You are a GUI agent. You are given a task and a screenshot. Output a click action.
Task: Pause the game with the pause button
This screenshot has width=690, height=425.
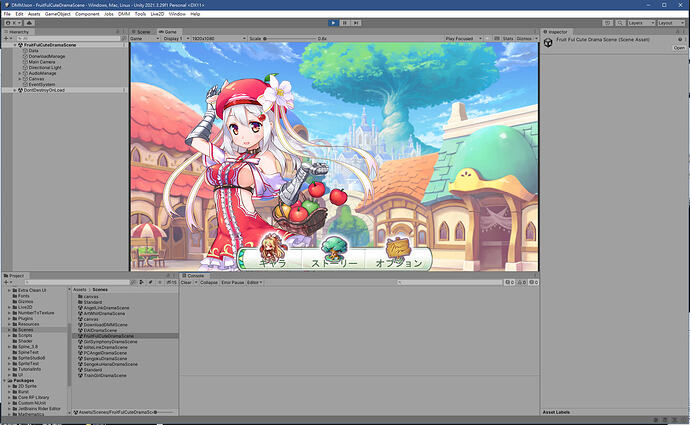click(345, 23)
